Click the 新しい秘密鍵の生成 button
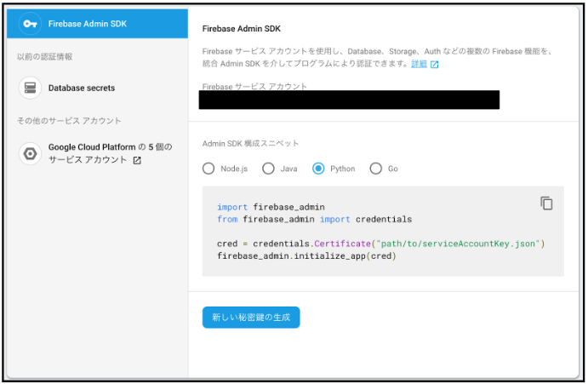 tap(251, 318)
